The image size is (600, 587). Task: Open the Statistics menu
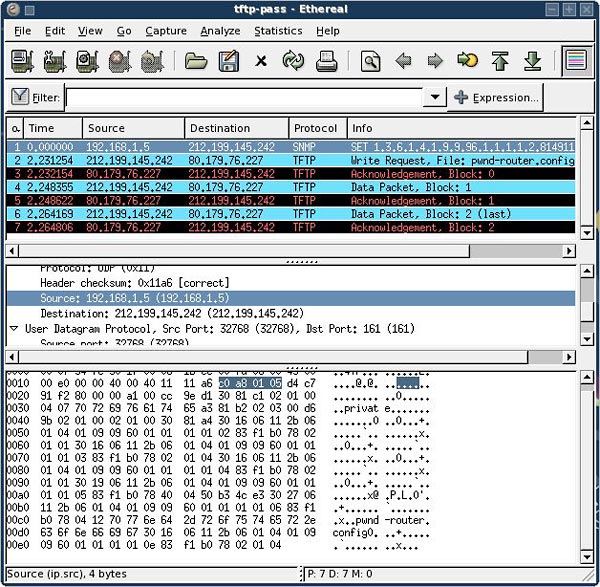[278, 31]
